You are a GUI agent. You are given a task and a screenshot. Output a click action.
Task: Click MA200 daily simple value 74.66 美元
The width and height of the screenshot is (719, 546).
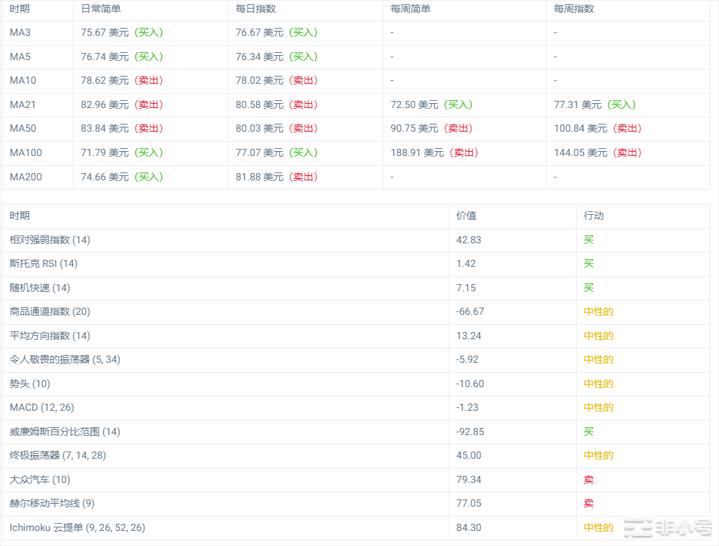105,177
